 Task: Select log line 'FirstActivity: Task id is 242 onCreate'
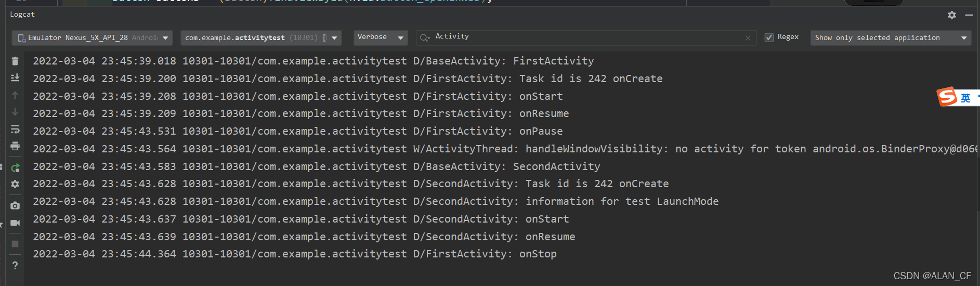pos(348,79)
